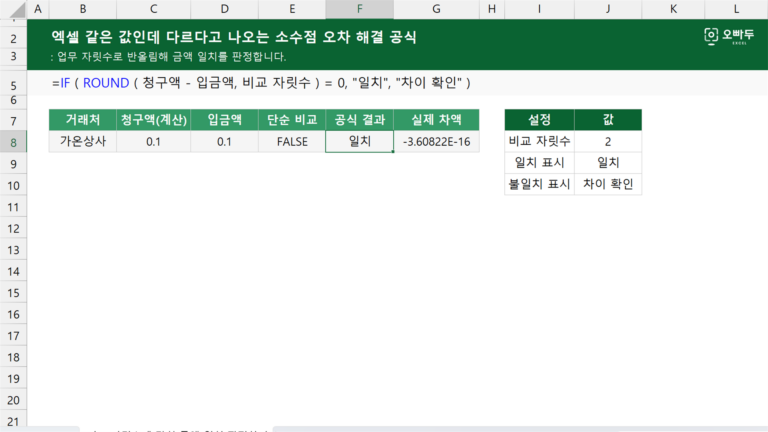Select row 12 header
Screen dimensions: 768x432
13,228
